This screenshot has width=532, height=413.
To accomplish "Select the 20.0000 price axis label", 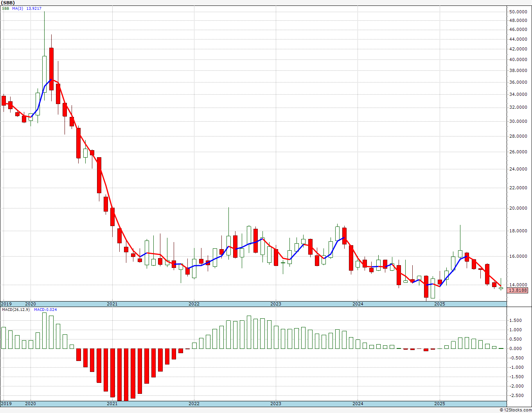I will pyautogui.click(x=518, y=208).
